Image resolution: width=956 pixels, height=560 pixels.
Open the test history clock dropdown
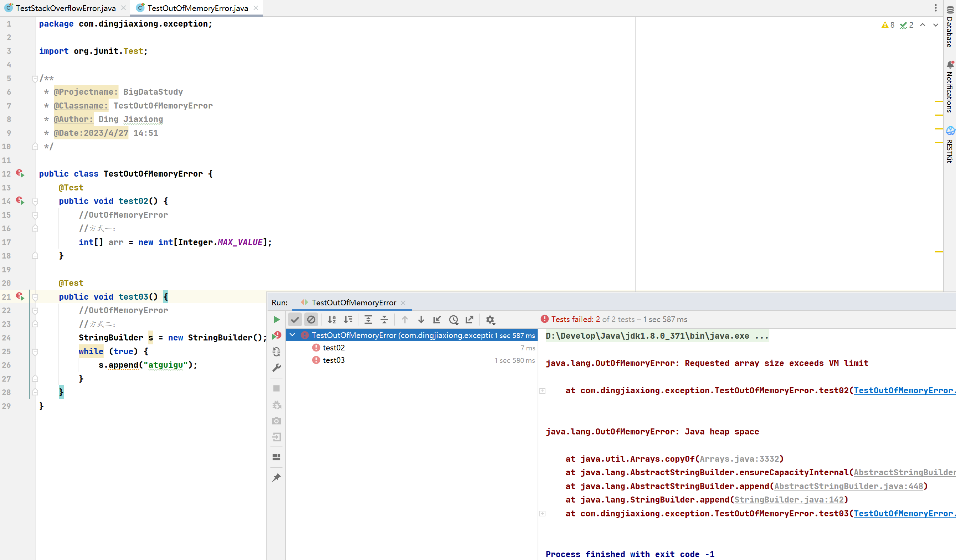click(x=454, y=320)
